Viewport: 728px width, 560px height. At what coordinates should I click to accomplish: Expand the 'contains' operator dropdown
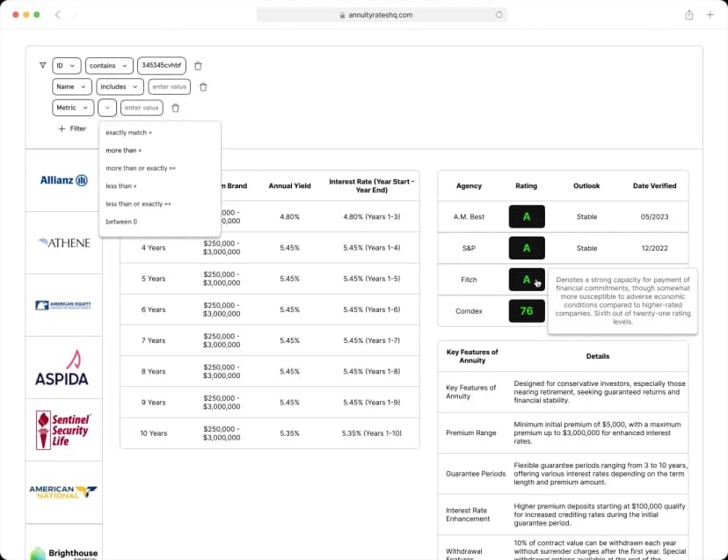coord(109,66)
